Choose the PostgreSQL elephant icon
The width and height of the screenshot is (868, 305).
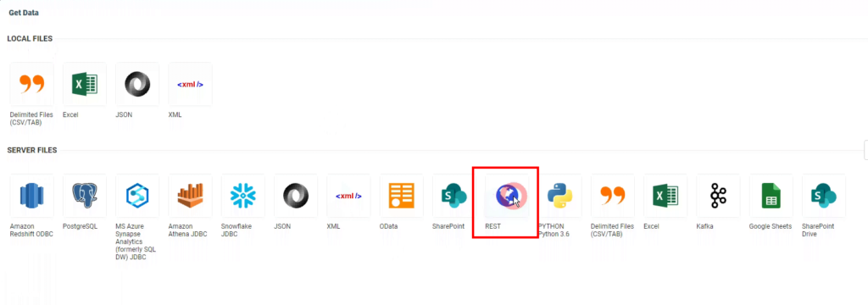85,196
